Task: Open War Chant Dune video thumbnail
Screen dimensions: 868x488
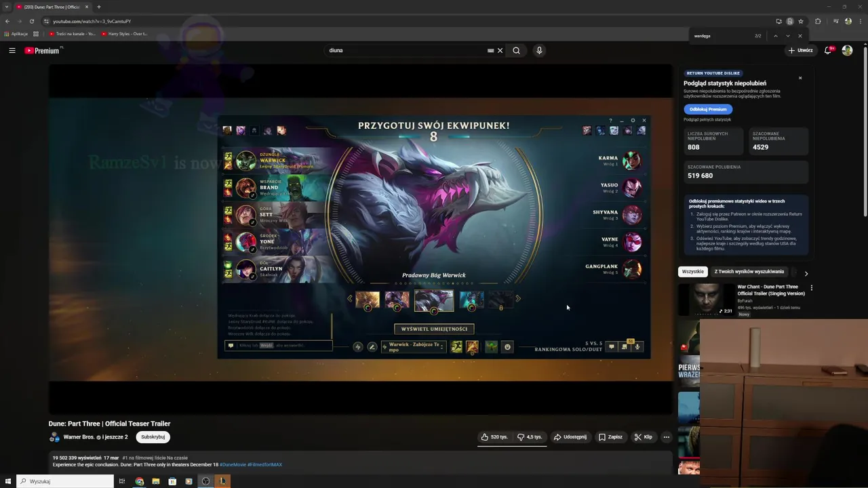Action: pyautogui.click(x=706, y=300)
